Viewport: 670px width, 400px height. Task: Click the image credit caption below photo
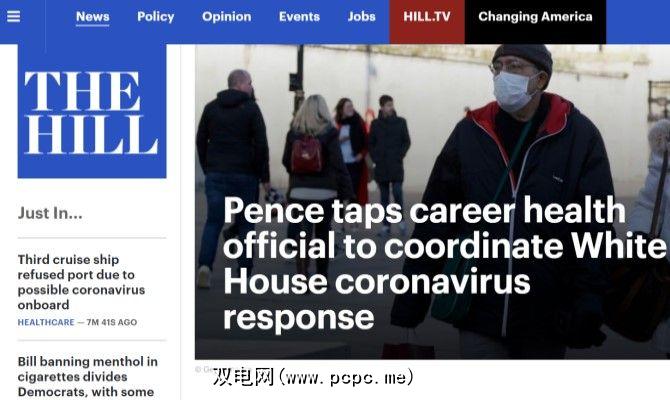[x=204, y=369]
